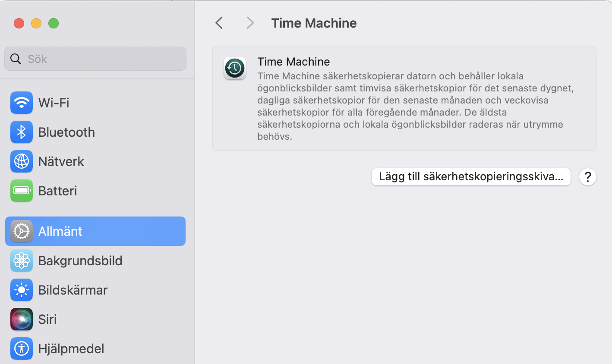This screenshot has width=612, height=364.
Task: Click the Bluetooth icon in sidebar
Action: pyautogui.click(x=22, y=132)
